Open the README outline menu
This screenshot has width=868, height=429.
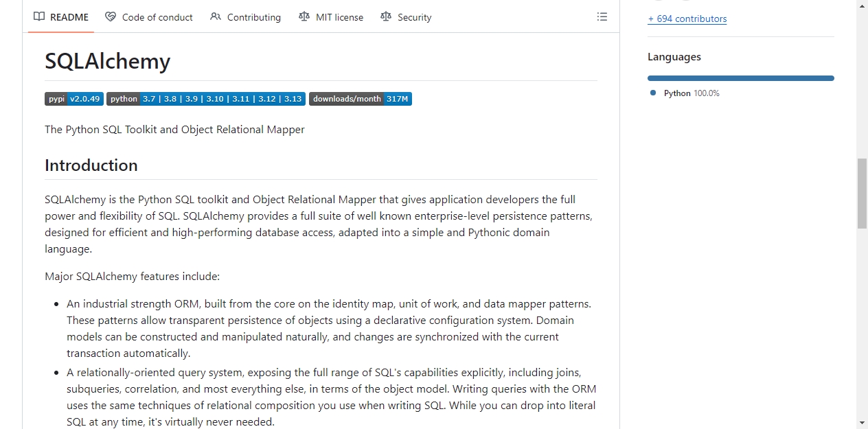pyautogui.click(x=602, y=17)
